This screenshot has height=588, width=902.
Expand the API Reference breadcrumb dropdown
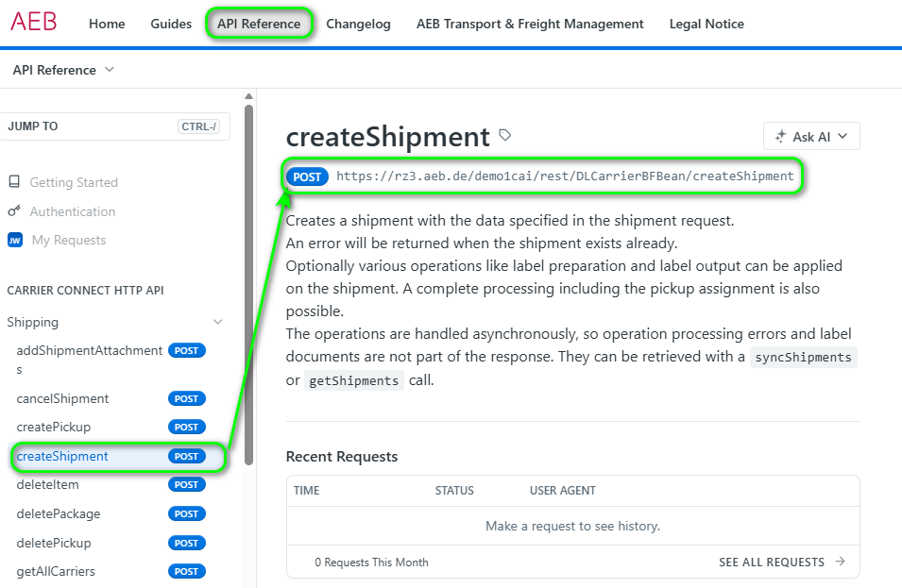coord(63,70)
